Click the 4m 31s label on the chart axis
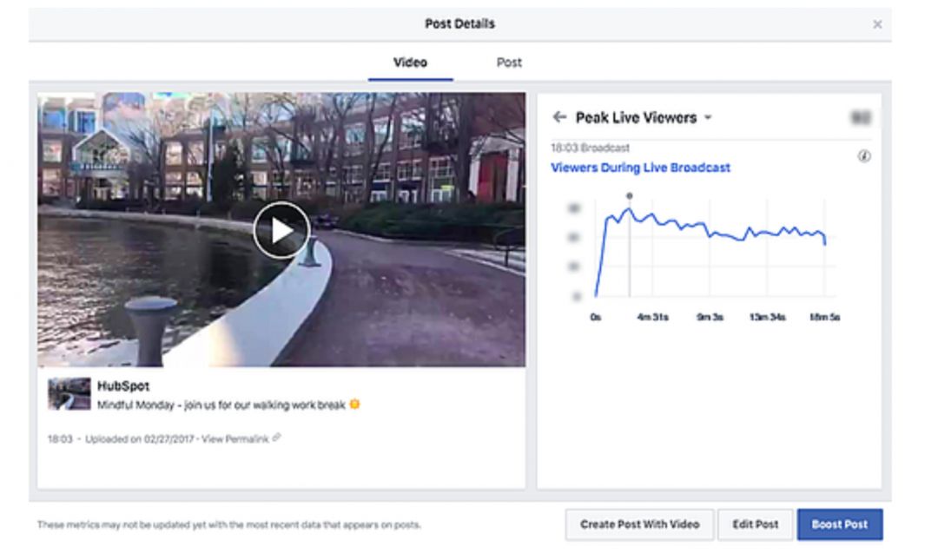The image size is (938, 560). (x=652, y=318)
